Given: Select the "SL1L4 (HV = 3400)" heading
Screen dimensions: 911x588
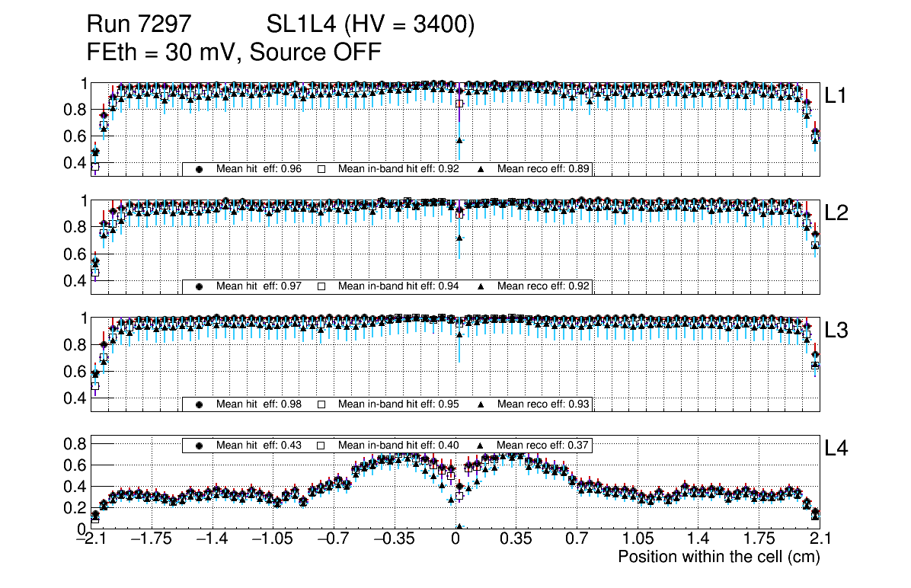Looking at the screenshot, I should (371, 25).
